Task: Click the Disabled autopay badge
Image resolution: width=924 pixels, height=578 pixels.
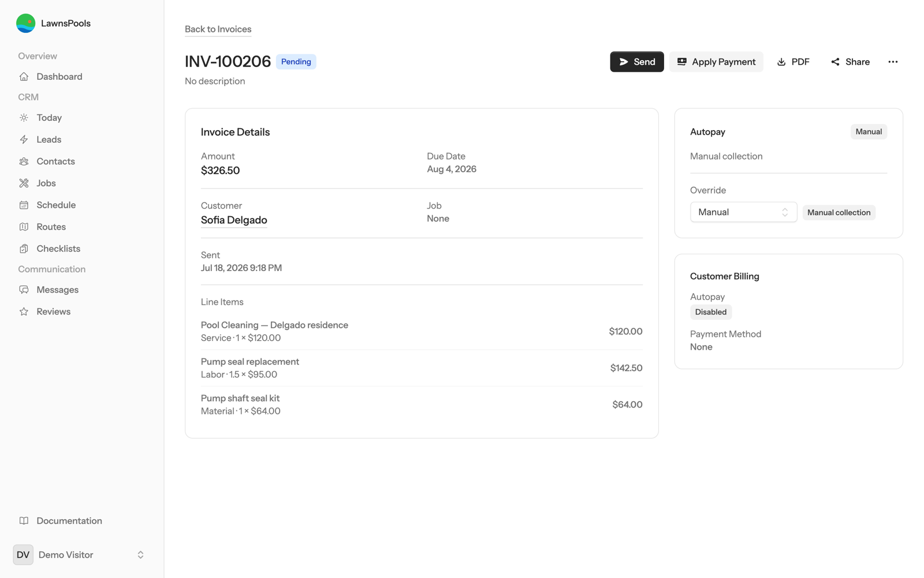Action: (711, 312)
